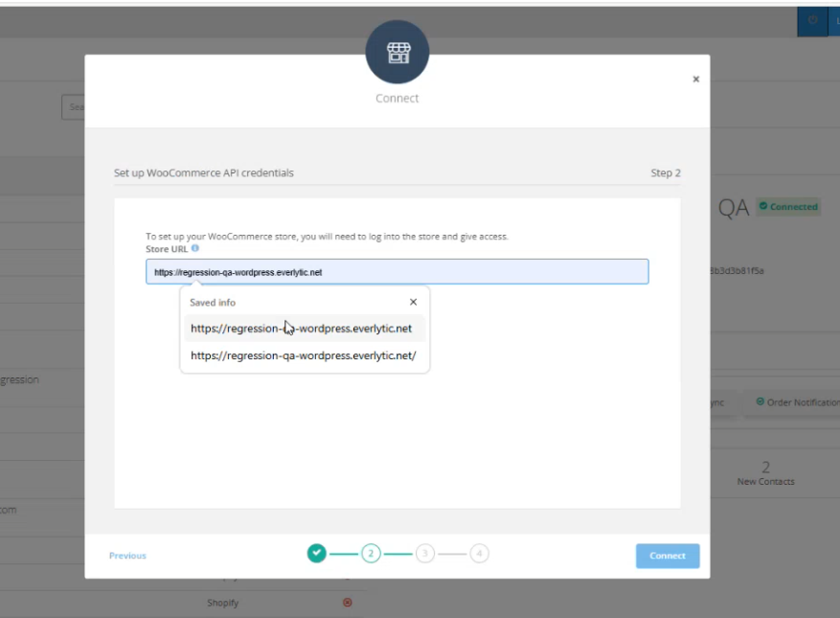840x618 pixels.
Task: Dismiss the Saved info popup with its X
Action: click(412, 302)
